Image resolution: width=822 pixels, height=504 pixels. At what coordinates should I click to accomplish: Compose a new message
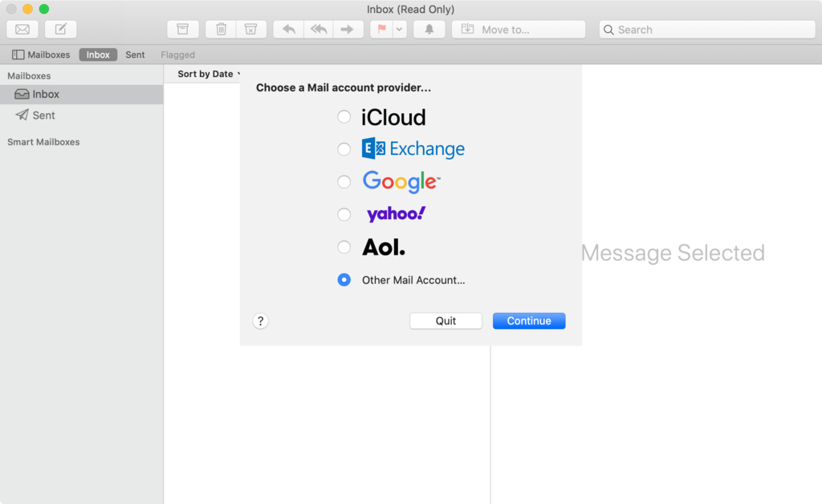[x=59, y=29]
